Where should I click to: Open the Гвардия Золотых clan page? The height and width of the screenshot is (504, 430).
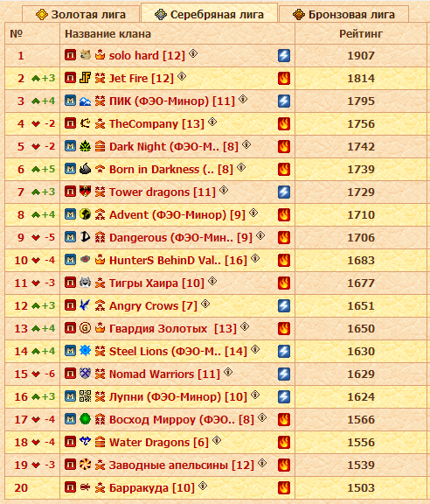pos(173,329)
